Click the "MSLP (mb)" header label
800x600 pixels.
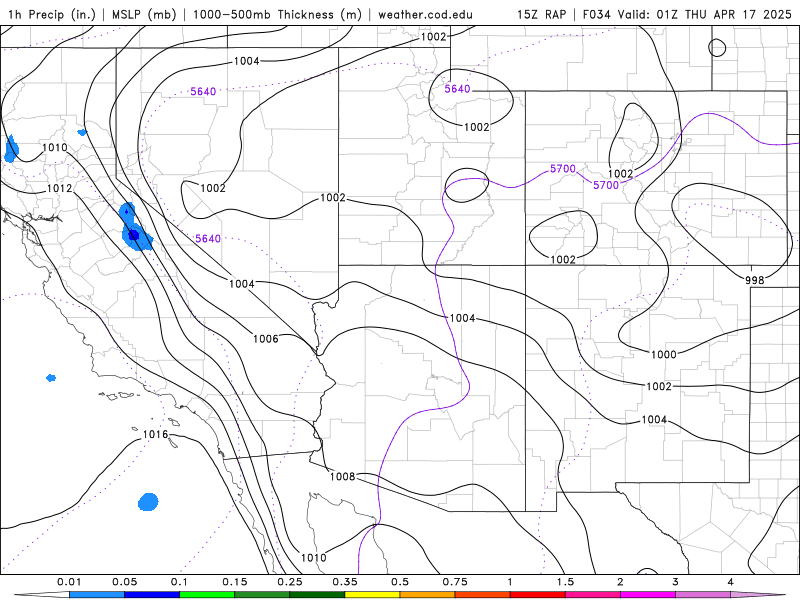[144, 14]
